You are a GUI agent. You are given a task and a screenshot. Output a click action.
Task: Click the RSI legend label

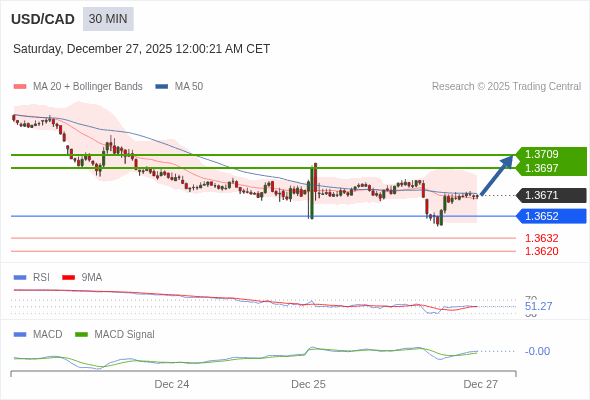(41, 278)
